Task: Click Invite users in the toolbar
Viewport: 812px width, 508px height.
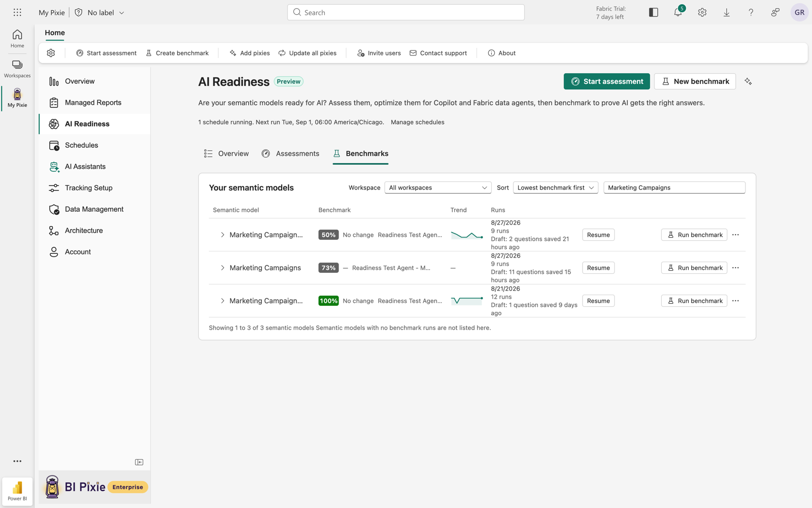Action: pyautogui.click(x=379, y=53)
